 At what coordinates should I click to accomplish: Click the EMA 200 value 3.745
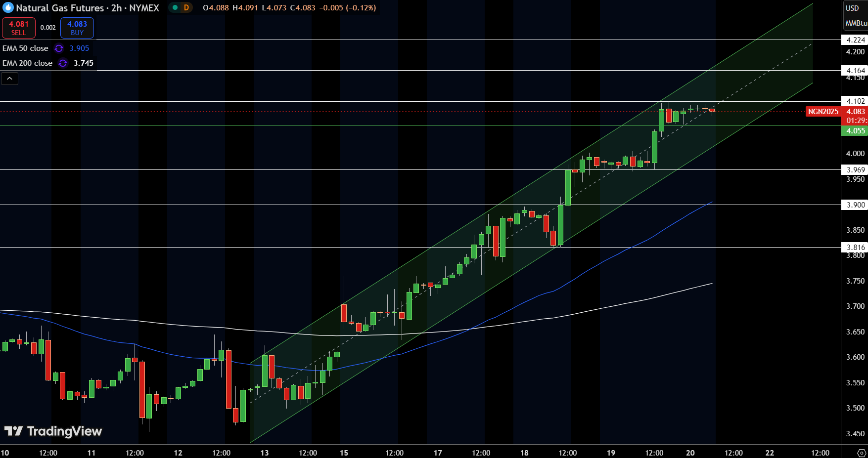(x=83, y=63)
